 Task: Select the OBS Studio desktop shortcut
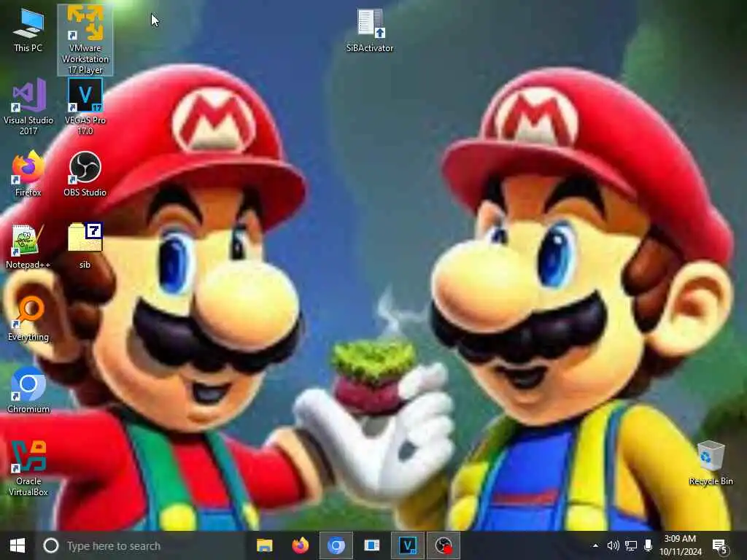85,174
